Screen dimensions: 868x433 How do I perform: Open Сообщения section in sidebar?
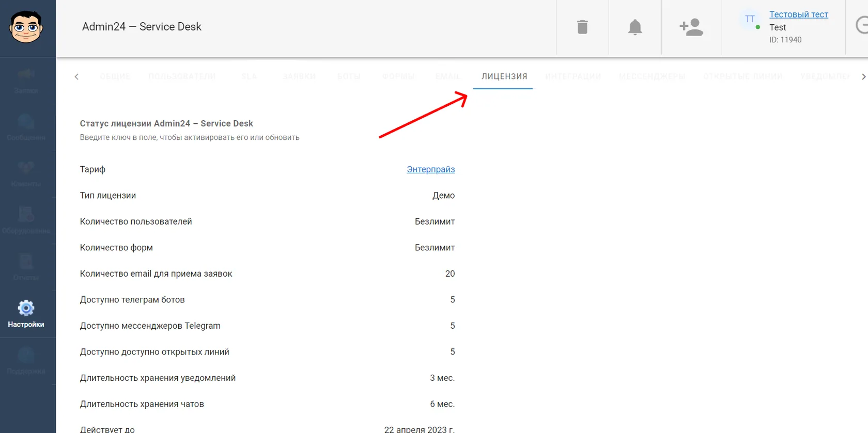(x=26, y=127)
